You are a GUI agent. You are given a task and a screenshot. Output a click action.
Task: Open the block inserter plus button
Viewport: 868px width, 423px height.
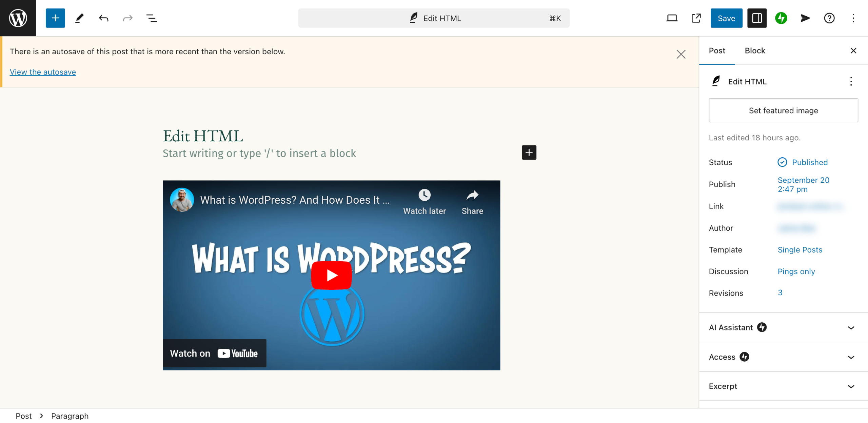[55, 18]
